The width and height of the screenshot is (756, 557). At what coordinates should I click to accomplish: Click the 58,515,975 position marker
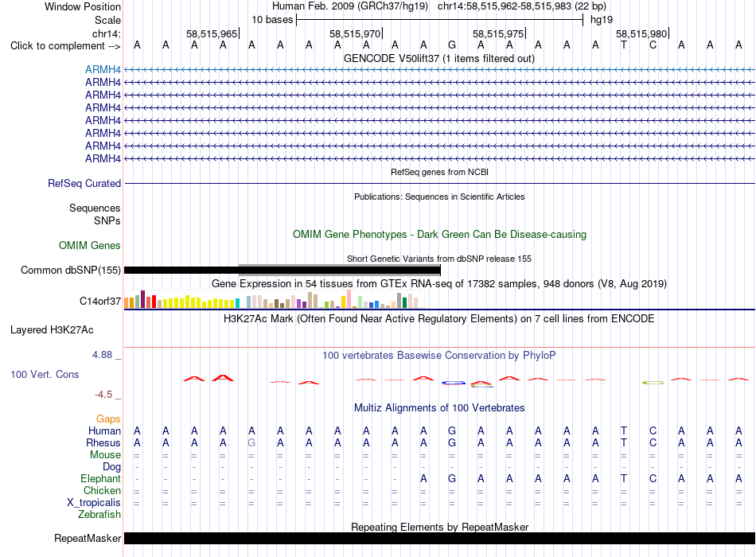pyautogui.click(x=499, y=33)
